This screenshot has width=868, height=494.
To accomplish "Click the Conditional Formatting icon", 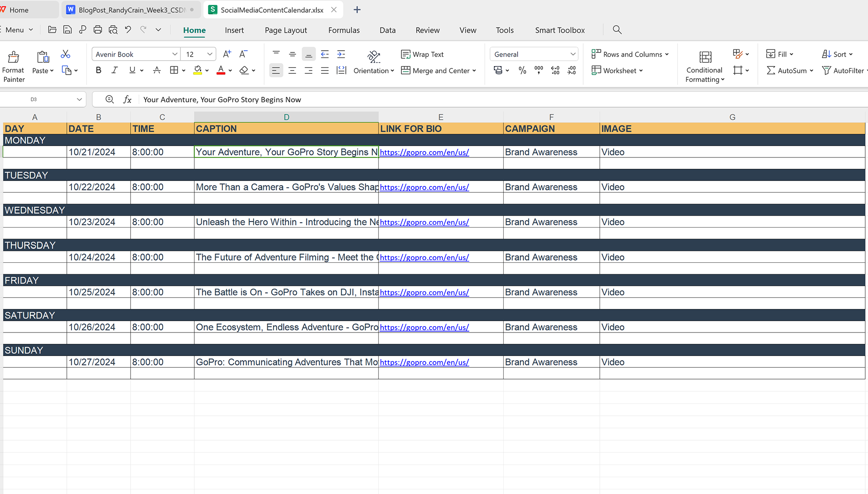I will pyautogui.click(x=705, y=57).
